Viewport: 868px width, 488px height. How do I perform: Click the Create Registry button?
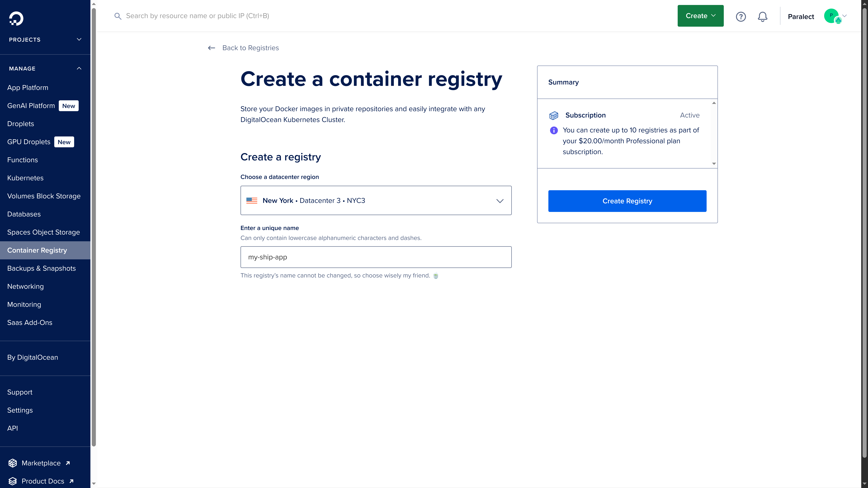pyautogui.click(x=627, y=201)
